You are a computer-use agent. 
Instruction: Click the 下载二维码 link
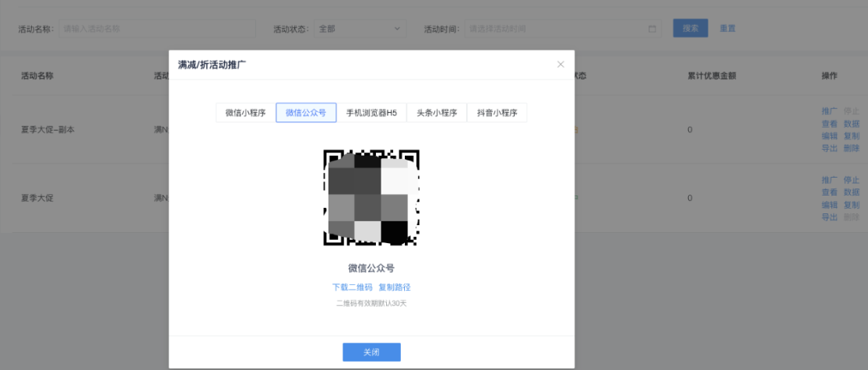(351, 287)
